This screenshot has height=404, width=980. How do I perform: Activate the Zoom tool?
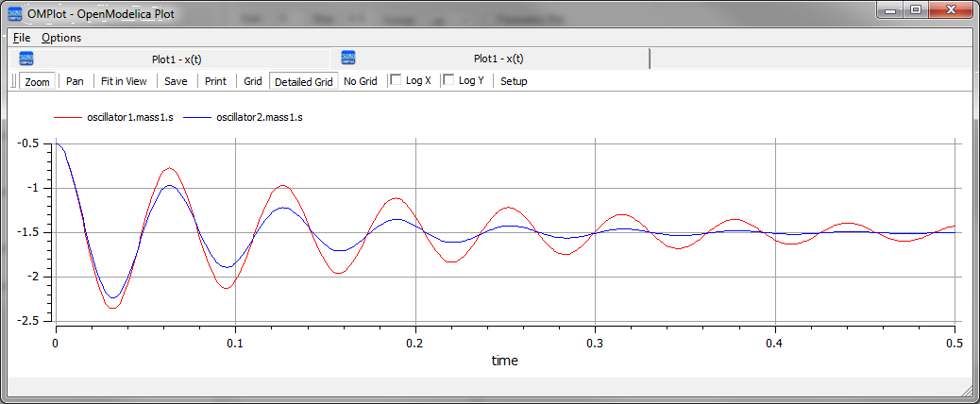[37, 81]
